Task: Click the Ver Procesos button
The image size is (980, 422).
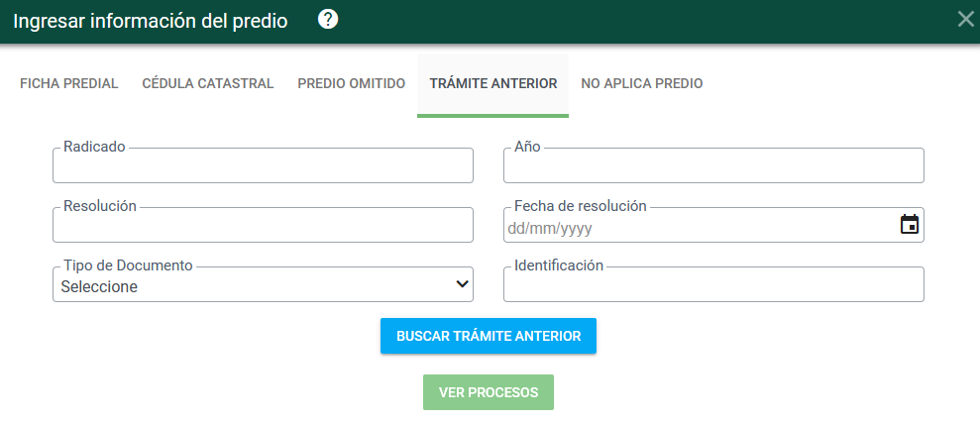Action: click(x=489, y=392)
